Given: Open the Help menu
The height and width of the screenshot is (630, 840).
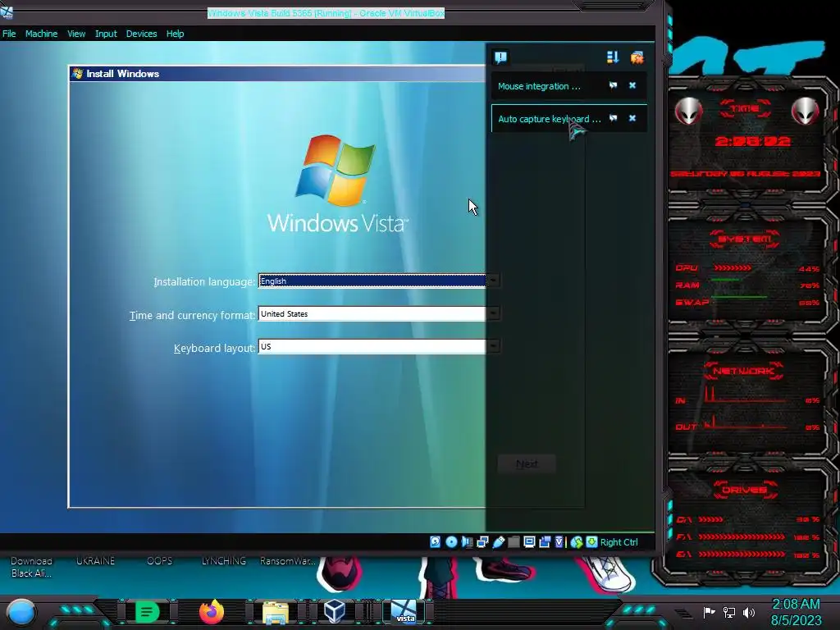Looking at the screenshot, I should 175,33.
